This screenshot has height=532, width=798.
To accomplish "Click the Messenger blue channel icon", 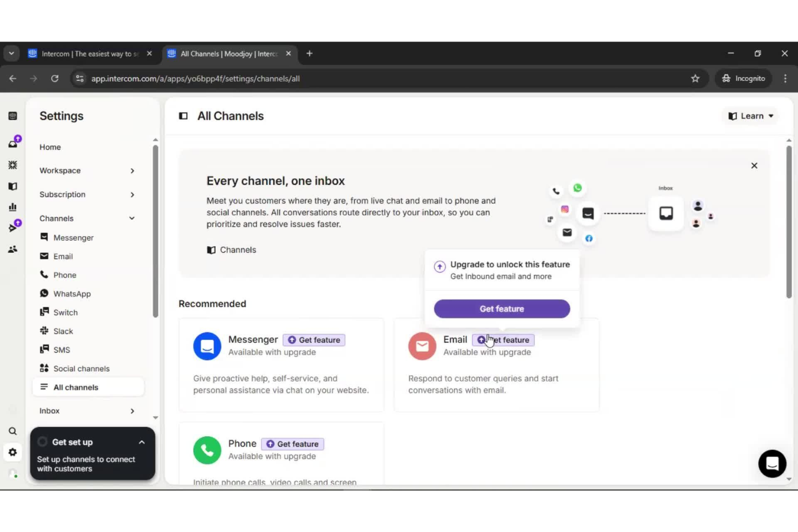I will click(207, 346).
